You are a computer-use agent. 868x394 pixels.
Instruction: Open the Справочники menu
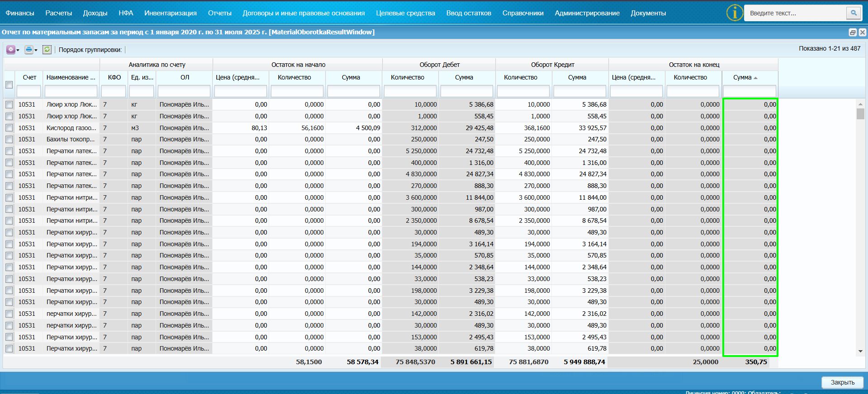coord(523,13)
